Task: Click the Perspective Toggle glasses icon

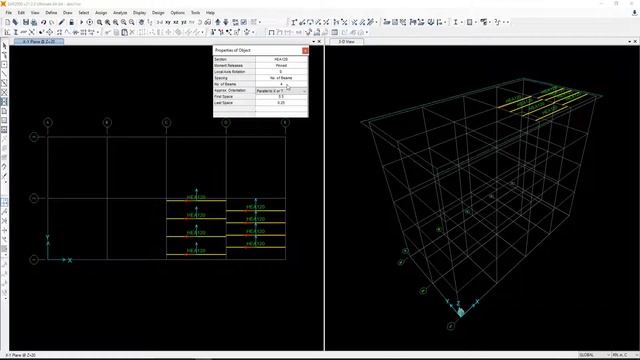Action: [207, 22]
